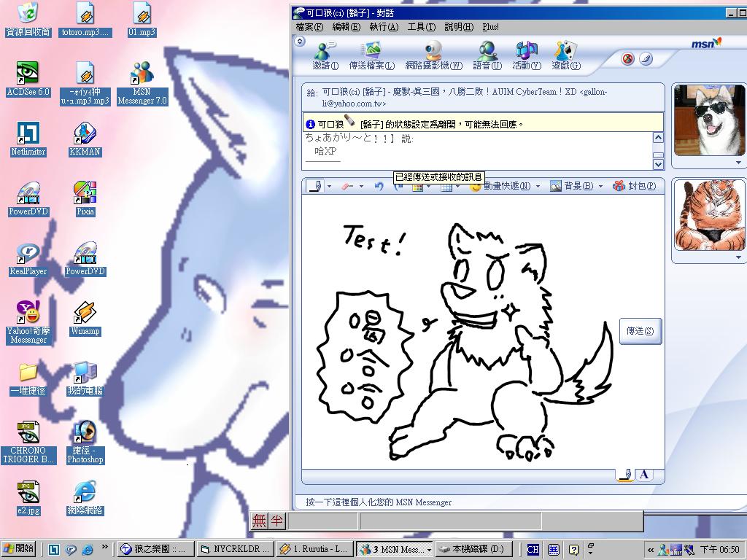Click the Voice (語音) headset icon
747x560 pixels.
[487, 55]
